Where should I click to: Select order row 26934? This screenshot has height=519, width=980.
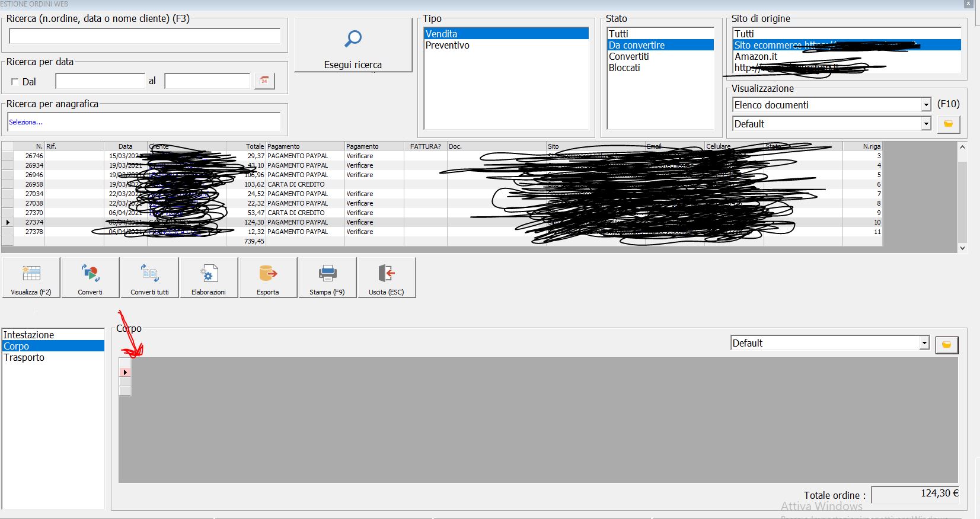point(442,165)
